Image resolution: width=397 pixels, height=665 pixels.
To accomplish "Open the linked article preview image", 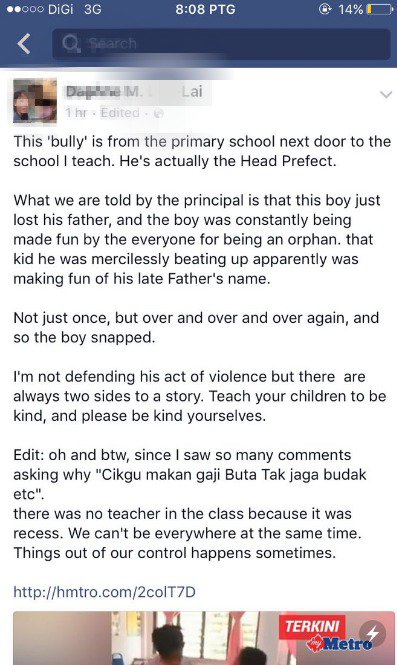I will [204, 638].
